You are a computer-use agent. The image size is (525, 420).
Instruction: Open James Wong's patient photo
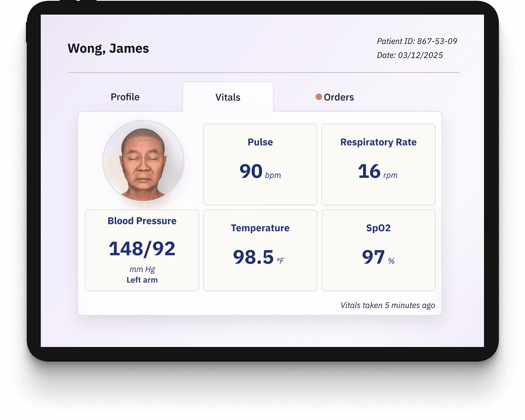pyautogui.click(x=143, y=161)
